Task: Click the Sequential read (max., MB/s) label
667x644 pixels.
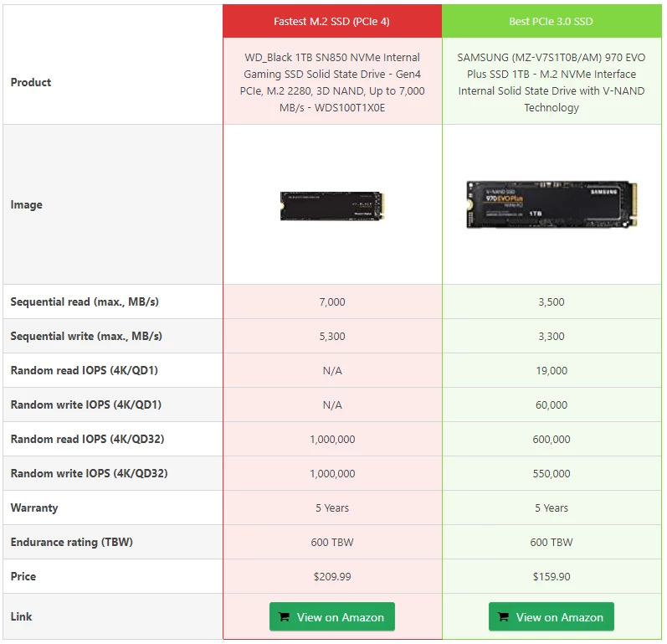Action: 85,301
